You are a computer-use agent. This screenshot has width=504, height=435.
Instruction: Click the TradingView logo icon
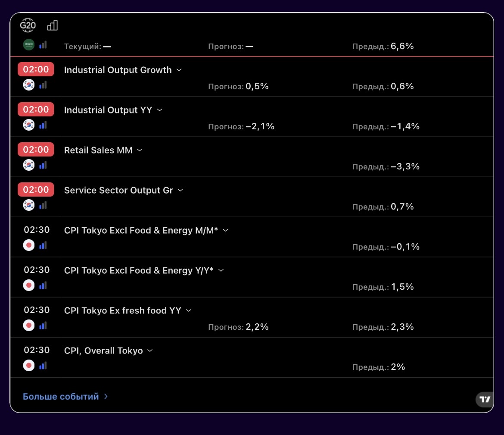coord(485,399)
